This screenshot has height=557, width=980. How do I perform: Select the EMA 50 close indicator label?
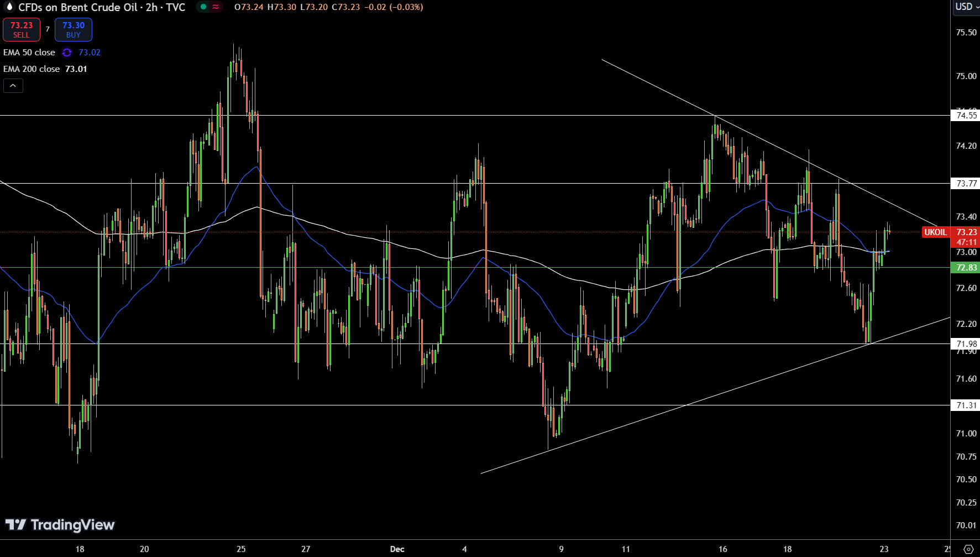point(29,53)
